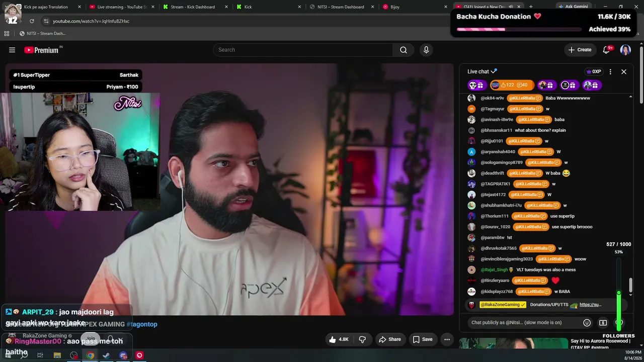644x362 pixels.
Task: Click username @Sourav_1020 in chat
Action: [496, 227]
